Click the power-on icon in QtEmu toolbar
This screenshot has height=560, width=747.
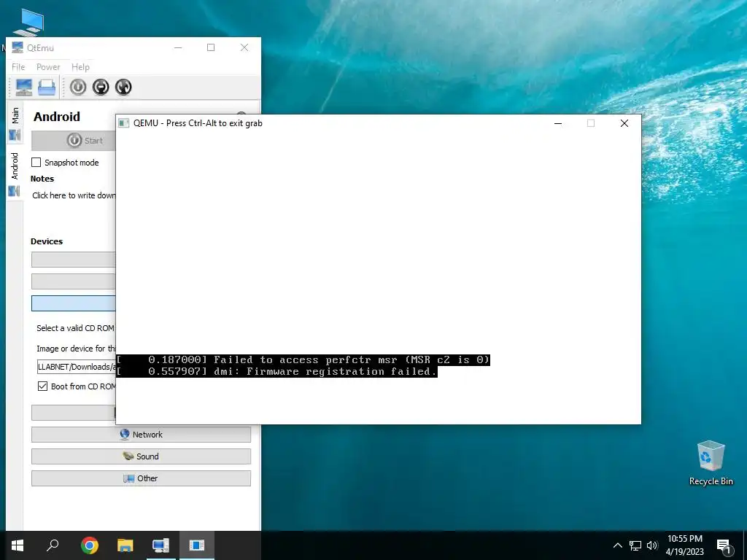tap(78, 87)
